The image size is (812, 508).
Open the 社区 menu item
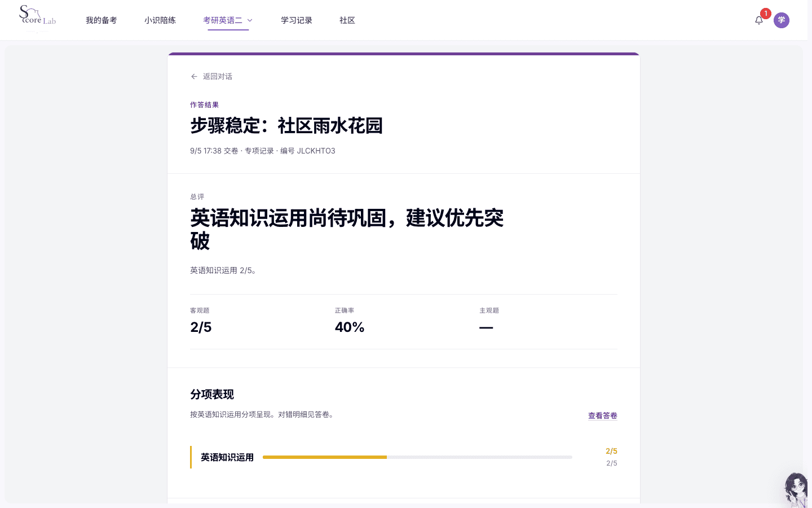tap(347, 20)
